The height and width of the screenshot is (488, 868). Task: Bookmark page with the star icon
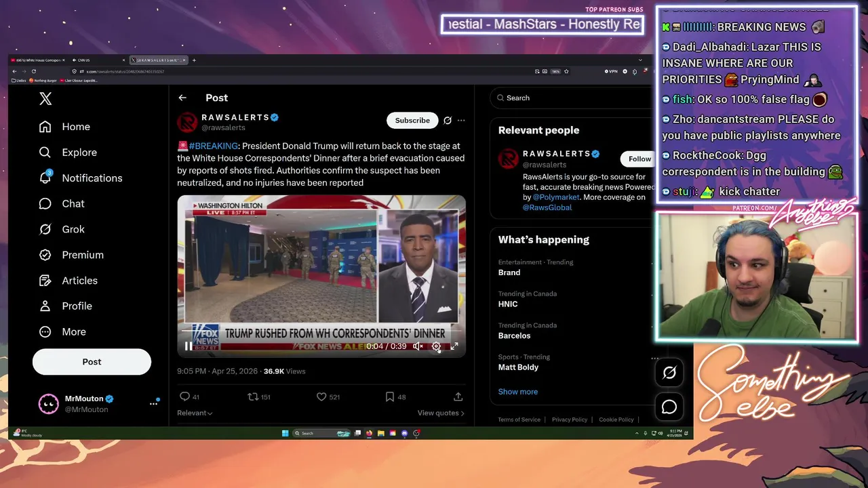click(x=566, y=71)
